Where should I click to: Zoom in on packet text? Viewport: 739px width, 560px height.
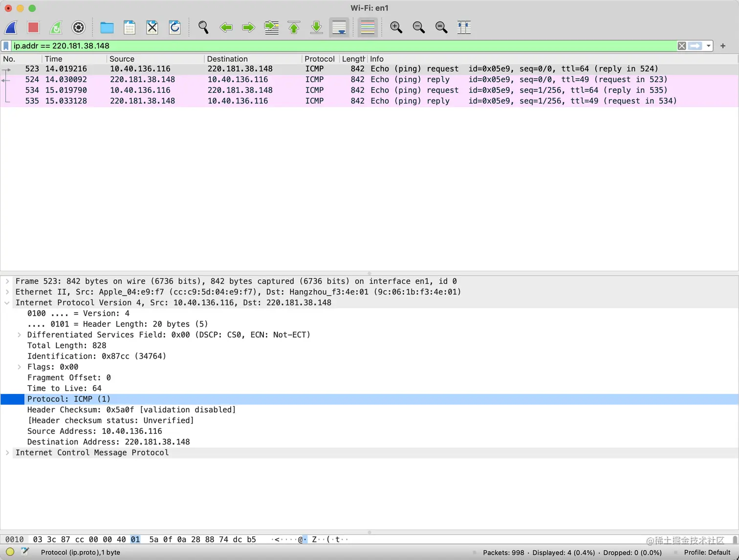point(396,27)
